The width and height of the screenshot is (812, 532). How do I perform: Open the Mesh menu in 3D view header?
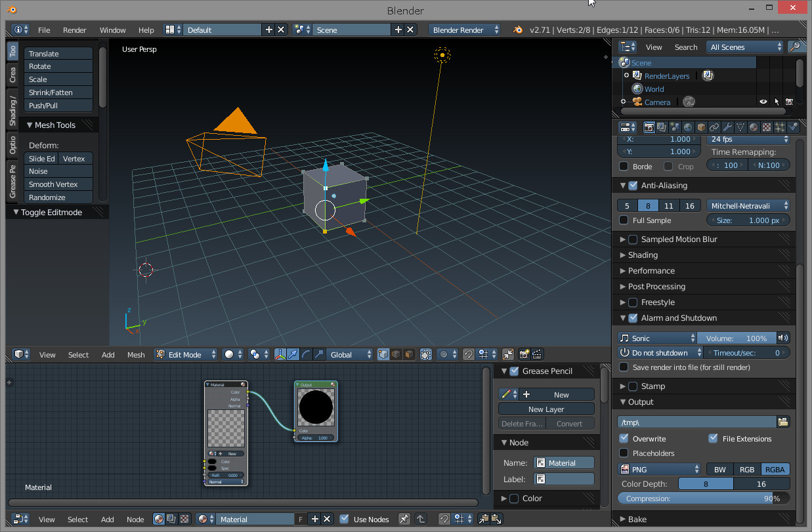click(x=136, y=354)
